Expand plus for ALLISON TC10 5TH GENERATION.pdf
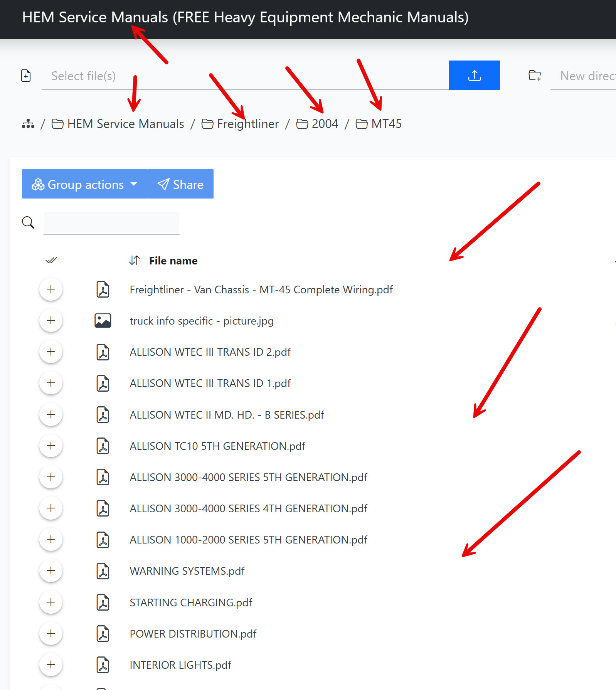616x690 pixels. point(51,446)
